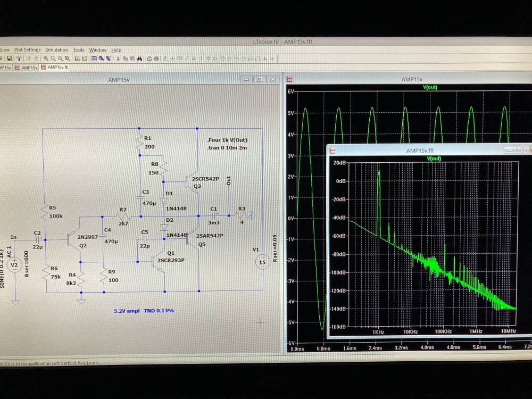
Task: Maximize the AMP15v schematic window
Action: 260,79
